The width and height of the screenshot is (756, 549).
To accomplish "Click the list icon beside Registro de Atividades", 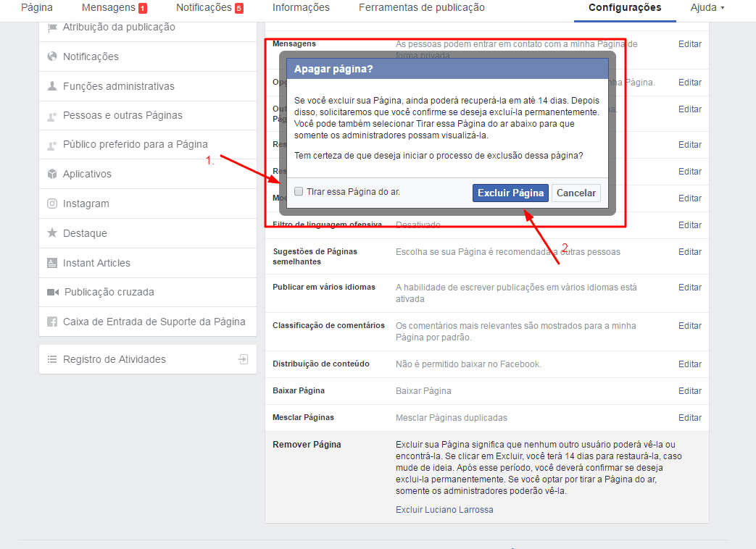I will pyautogui.click(x=52, y=359).
